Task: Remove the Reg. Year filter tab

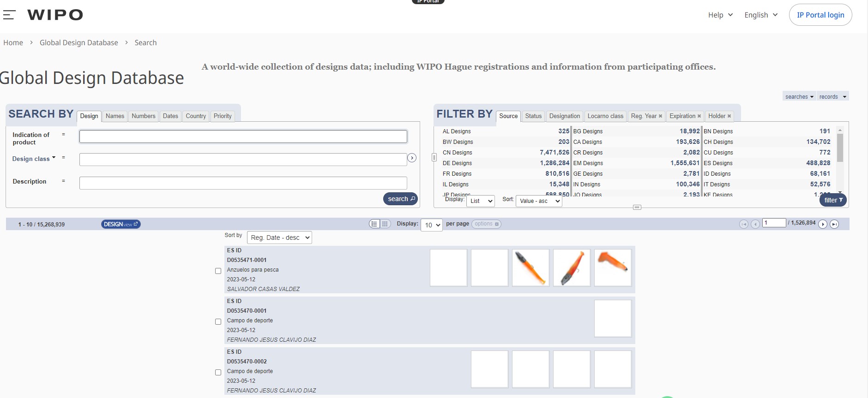Action: click(660, 116)
